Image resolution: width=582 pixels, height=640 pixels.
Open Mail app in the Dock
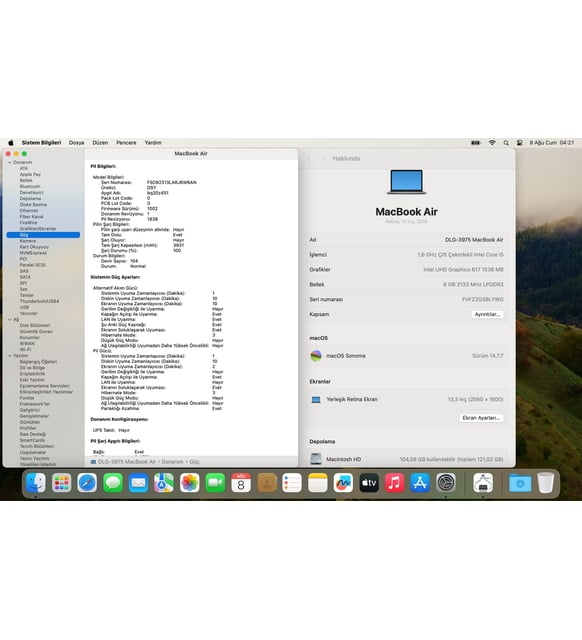(138, 483)
